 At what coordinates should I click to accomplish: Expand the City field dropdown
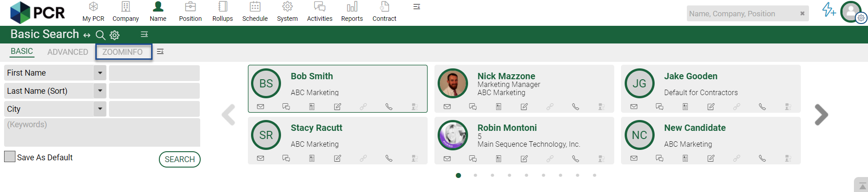100,109
